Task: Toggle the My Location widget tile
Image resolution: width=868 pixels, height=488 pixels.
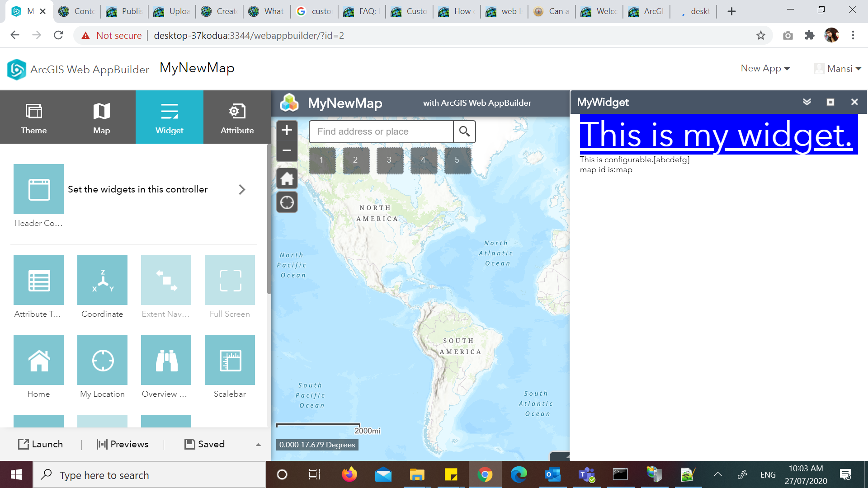Action: [102, 360]
